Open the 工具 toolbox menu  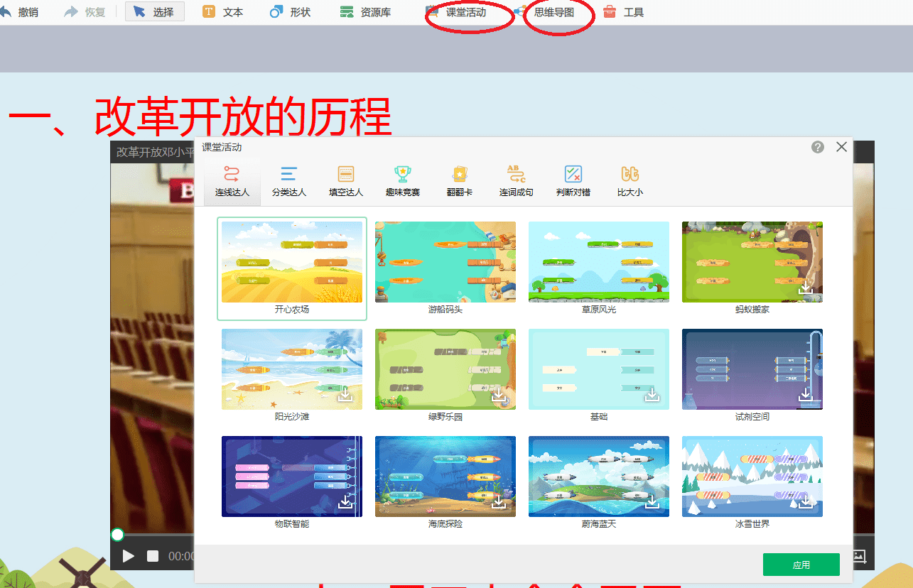(x=623, y=12)
